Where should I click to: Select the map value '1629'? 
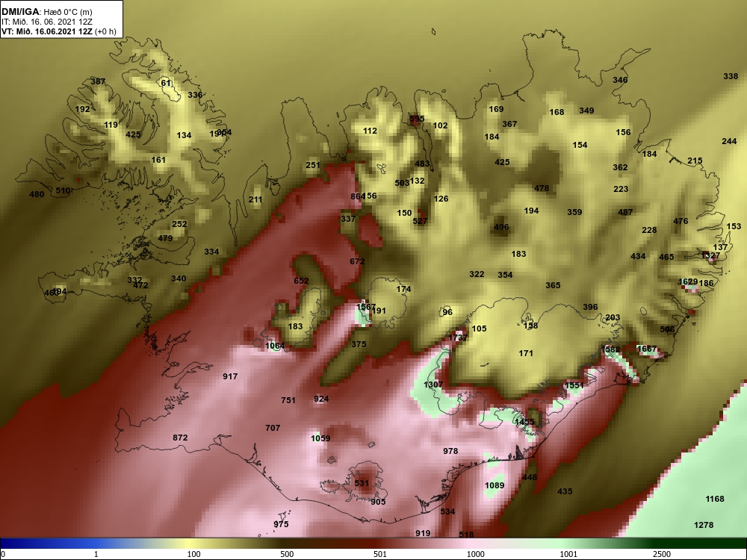point(688,281)
